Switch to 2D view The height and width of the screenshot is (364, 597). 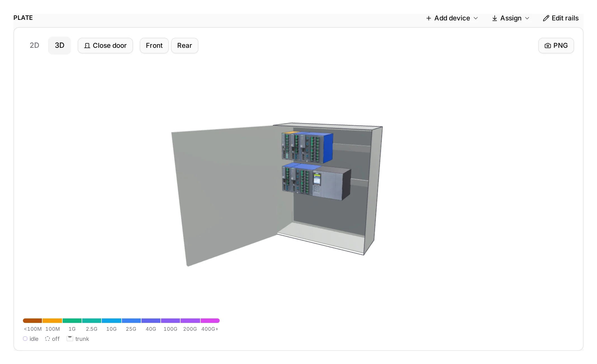[34, 45]
